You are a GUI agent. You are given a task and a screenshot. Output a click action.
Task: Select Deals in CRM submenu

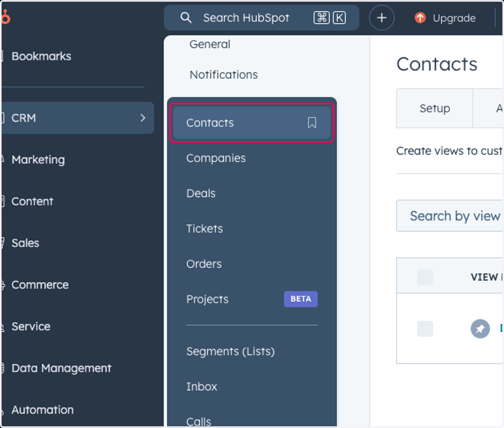201,193
